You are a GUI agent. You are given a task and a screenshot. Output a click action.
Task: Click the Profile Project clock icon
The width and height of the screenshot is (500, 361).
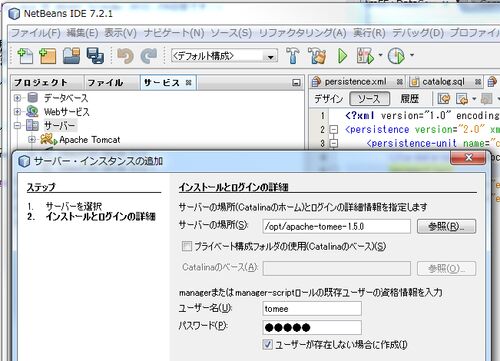tap(396, 56)
